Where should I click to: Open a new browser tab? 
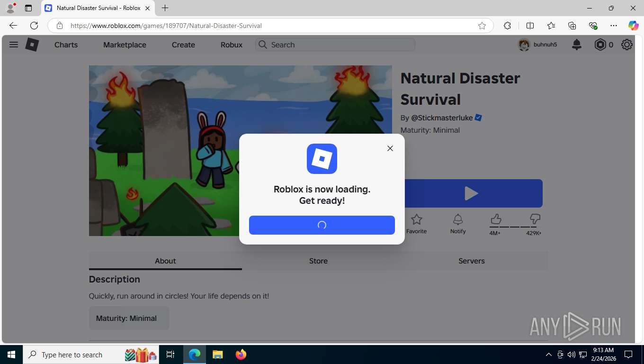(x=165, y=8)
